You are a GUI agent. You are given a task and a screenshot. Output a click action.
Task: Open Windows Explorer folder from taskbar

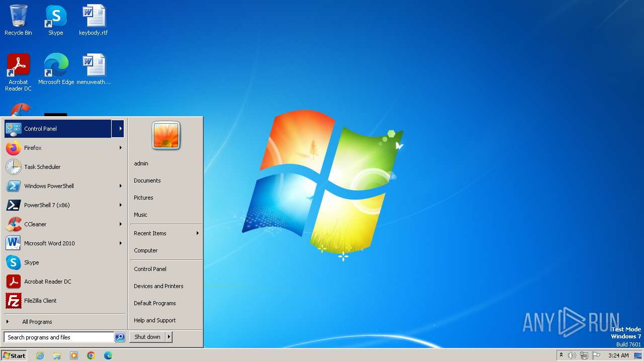tap(57, 355)
